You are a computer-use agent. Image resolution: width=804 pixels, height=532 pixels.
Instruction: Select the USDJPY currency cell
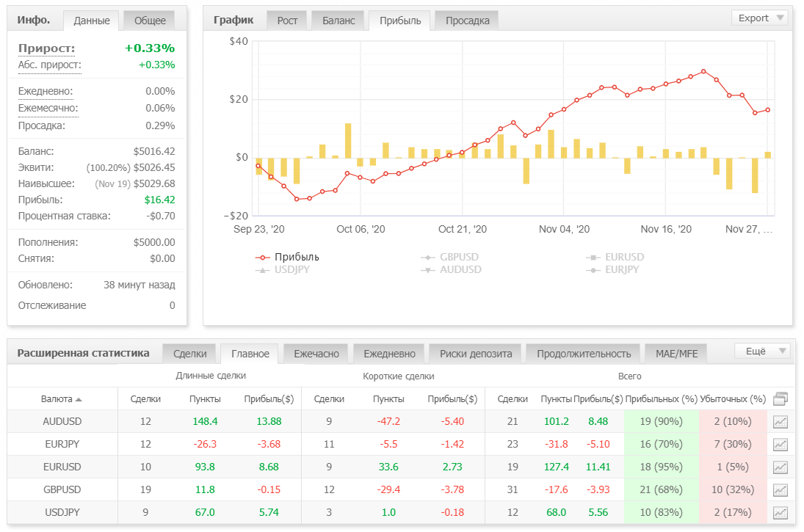[62, 512]
